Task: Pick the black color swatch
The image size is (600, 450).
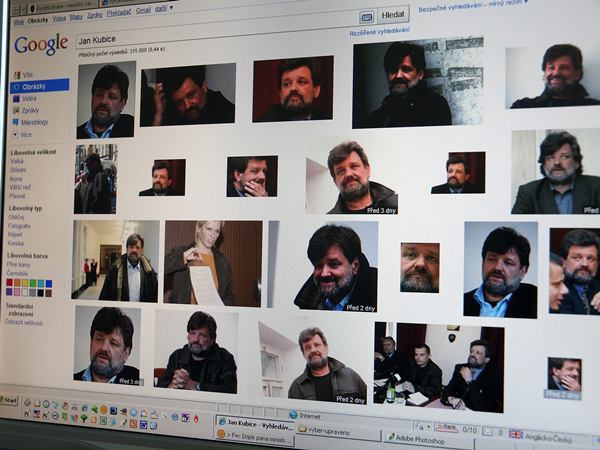Action: coord(41,293)
